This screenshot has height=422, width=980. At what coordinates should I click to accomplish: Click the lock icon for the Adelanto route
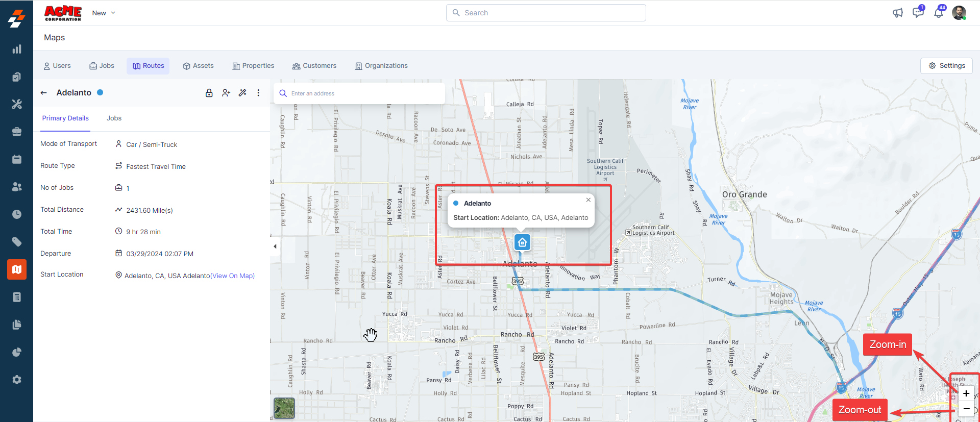[209, 93]
